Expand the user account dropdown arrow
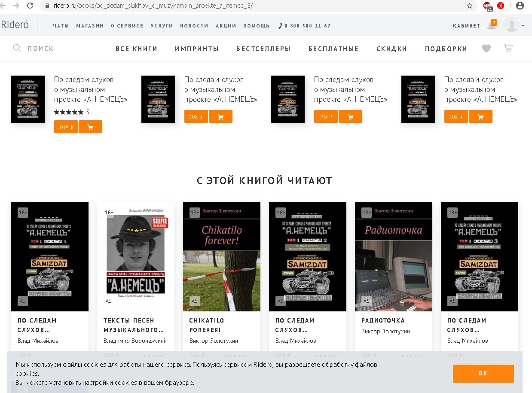Screen dimensions: 532x393 click(x=523, y=26)
